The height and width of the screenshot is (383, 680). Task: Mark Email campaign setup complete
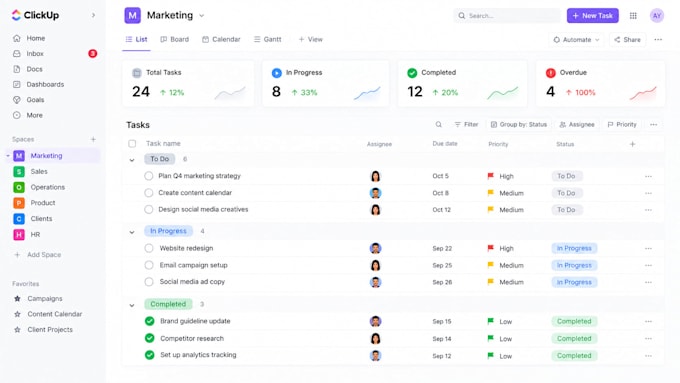point(149,265)
